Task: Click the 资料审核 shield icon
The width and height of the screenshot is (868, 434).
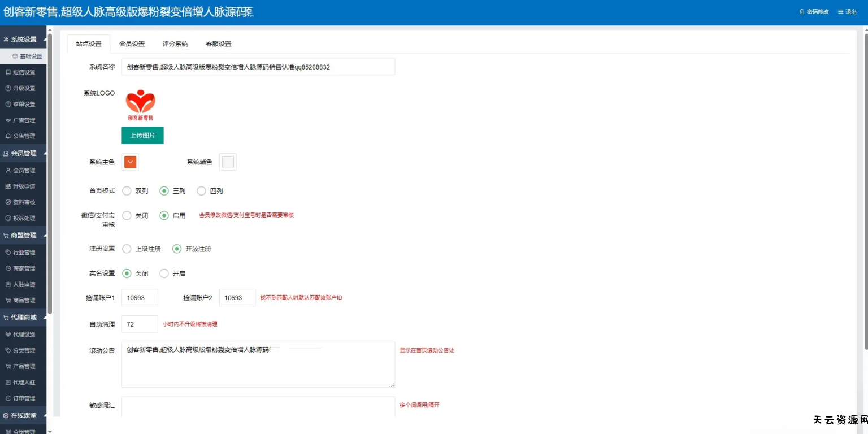Action: (8, 202)
